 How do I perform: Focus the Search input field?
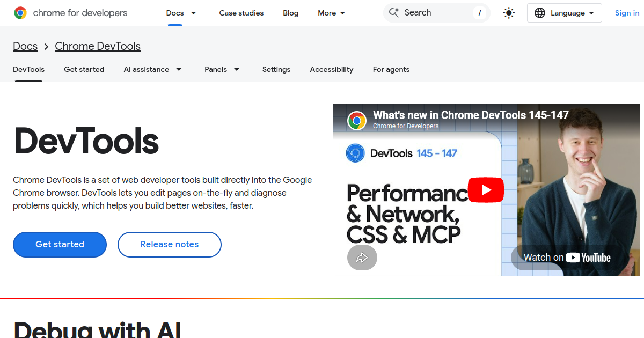pyautogui.click(x=436, y=13)
